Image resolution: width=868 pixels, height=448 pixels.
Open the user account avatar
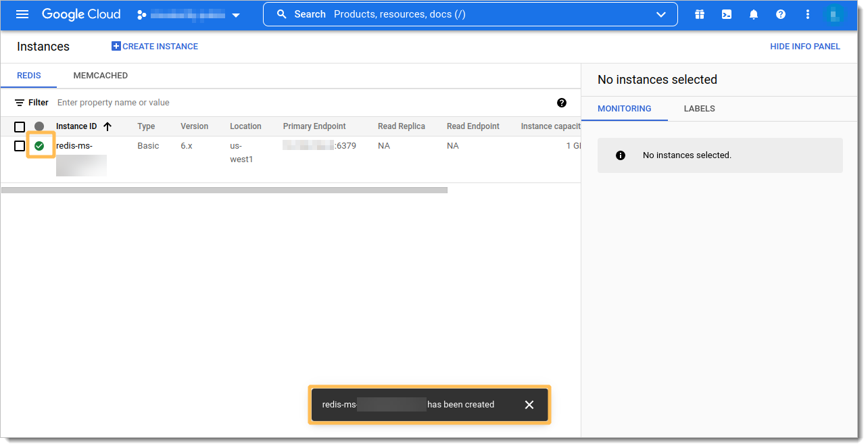click(836, 14)
